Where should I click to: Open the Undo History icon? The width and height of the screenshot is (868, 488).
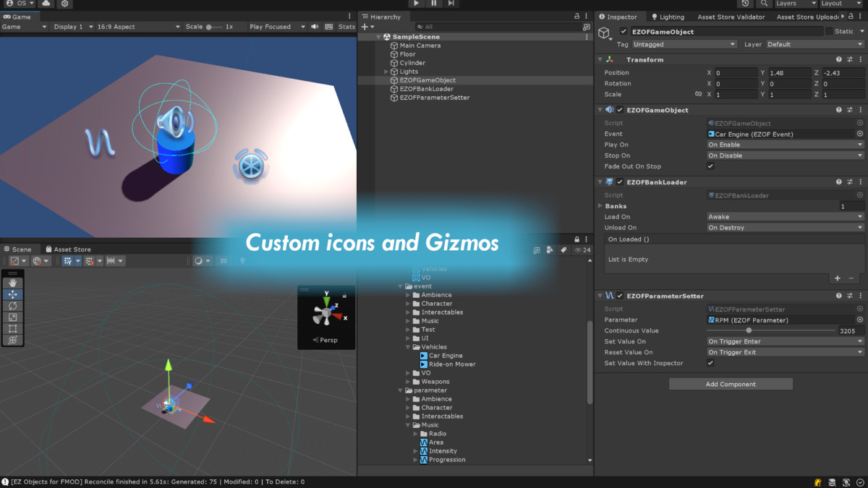click(x=746, y=4)
